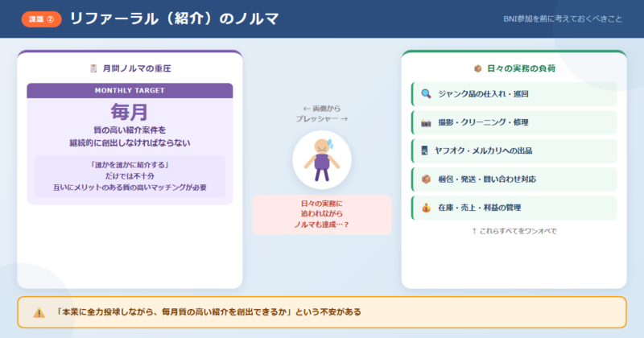Screen dimensions: 644x338
Task: Select the ジャンク品の仕入れ・巡回 list item
Action: pyautogui.click(x=514, y=94)
